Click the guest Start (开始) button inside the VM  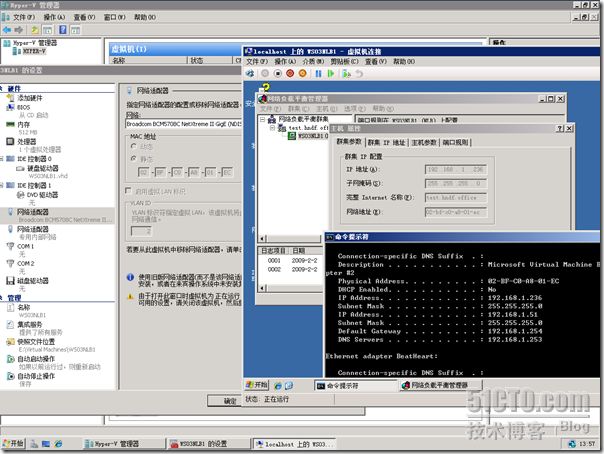tap(257, 385)
